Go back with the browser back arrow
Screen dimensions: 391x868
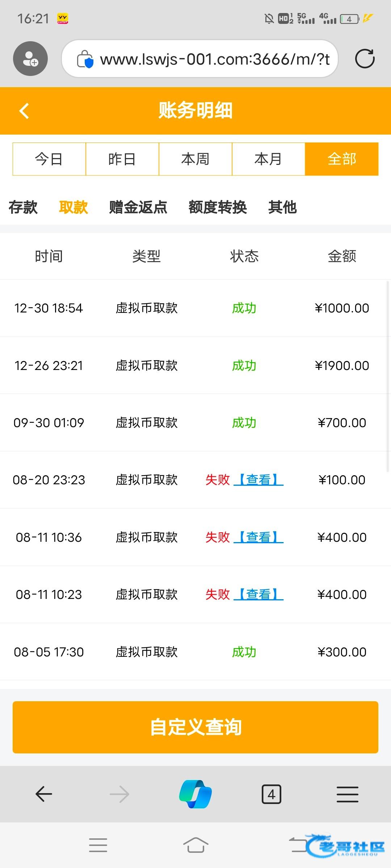[44, 794]
